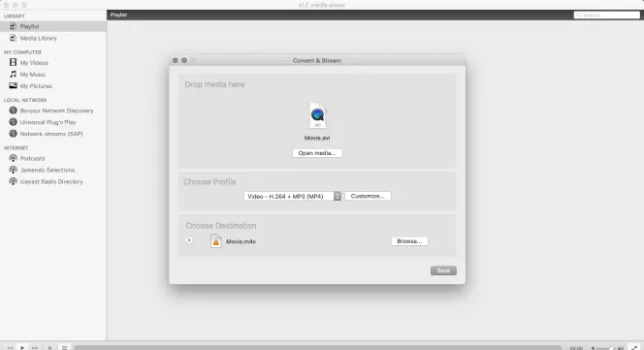Click the Jamendo Selections label

coord(48,170)
